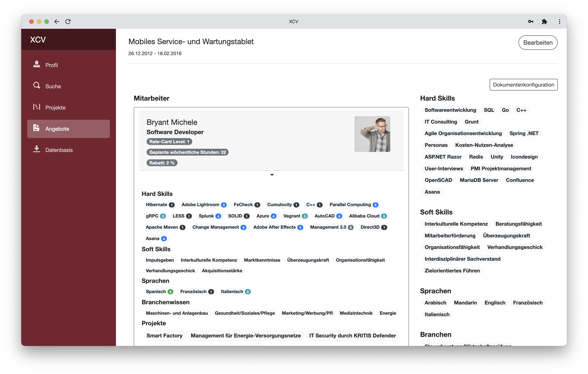Click the Suche magnifier icon
The height and width of the screenshot is (374, 588).
pyautogui.click(x=37, y=85)
